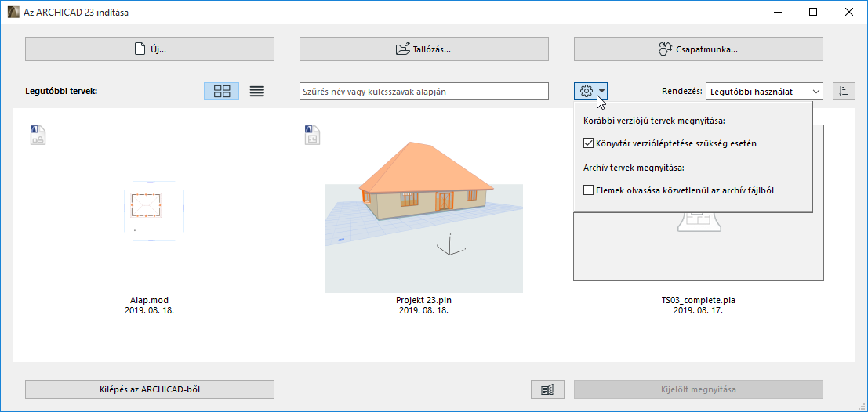Viewport: 868px width, 412px height.
Task: Toggle the sort order direction icon
Action: pos(844,91)
